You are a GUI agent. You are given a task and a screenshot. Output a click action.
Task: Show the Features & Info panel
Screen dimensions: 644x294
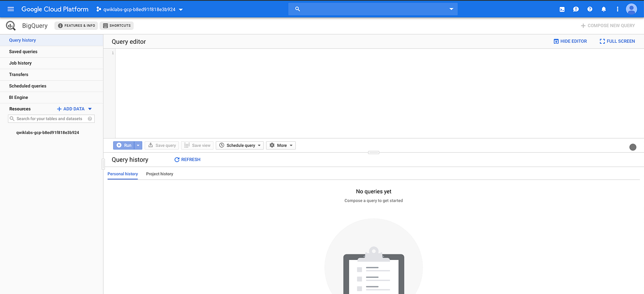(x=75, y=25)
